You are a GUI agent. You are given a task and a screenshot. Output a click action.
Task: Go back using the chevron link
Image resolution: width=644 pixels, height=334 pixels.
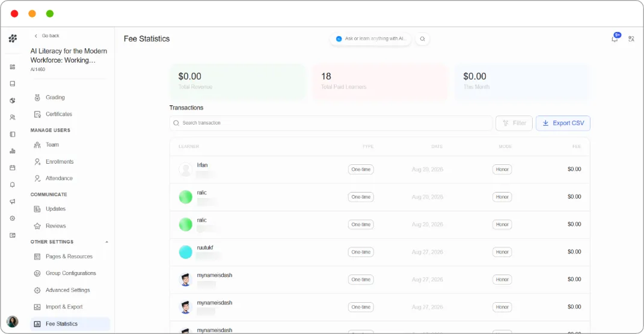point(46,36)
